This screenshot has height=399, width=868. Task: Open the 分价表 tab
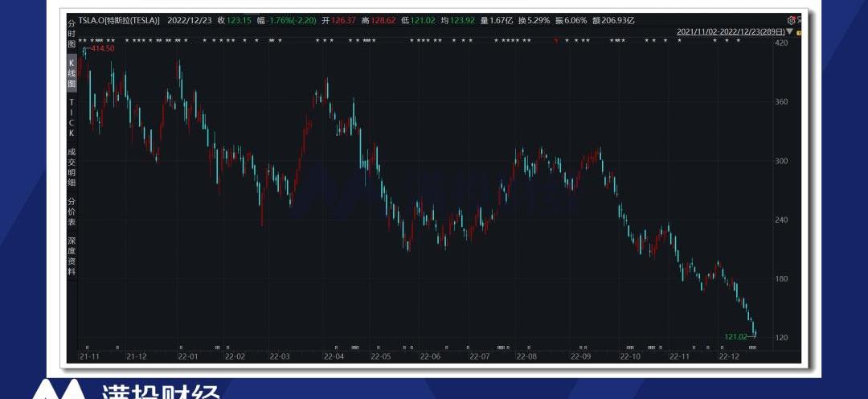72,212
